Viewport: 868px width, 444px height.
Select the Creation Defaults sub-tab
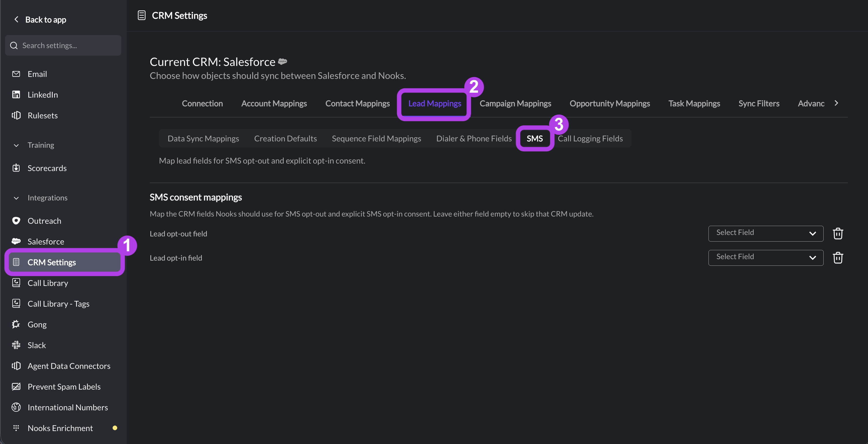click(x=285, y=138)
